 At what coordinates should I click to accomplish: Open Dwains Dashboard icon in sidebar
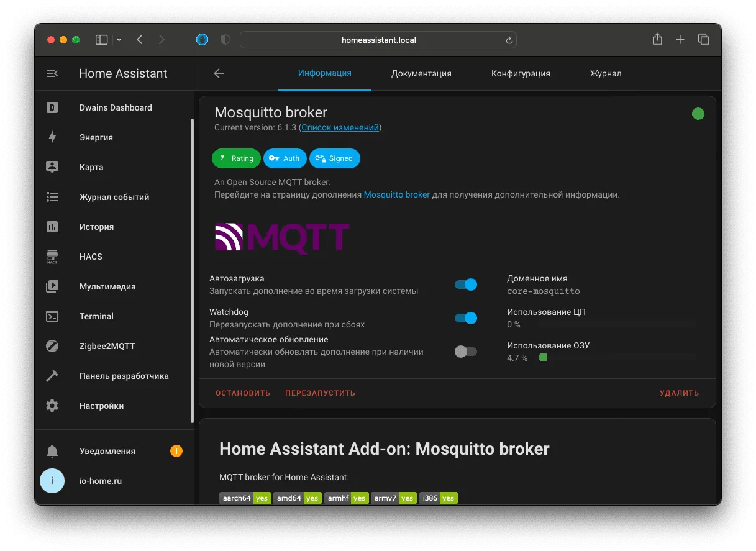(52, 107)
